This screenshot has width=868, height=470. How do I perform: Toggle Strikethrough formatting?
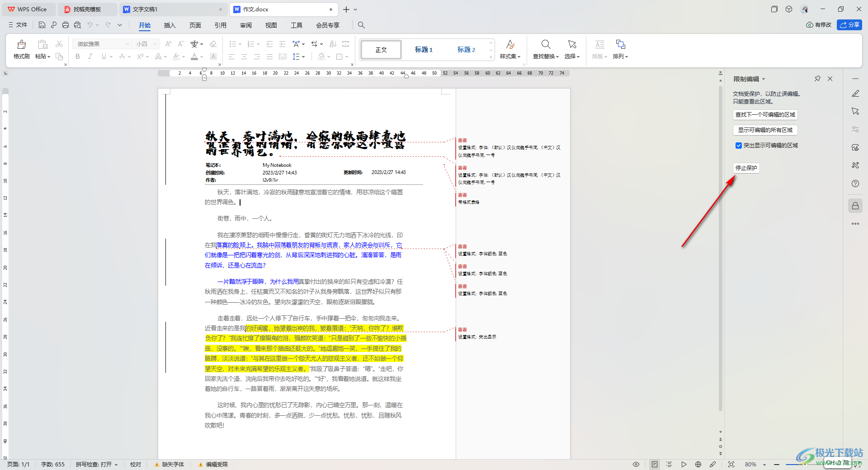click(x=122, y=56)
